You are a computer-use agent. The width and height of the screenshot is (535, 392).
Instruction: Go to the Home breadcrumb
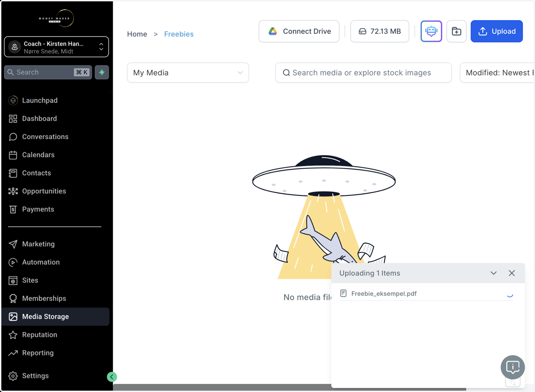click(x=137, y=34)
